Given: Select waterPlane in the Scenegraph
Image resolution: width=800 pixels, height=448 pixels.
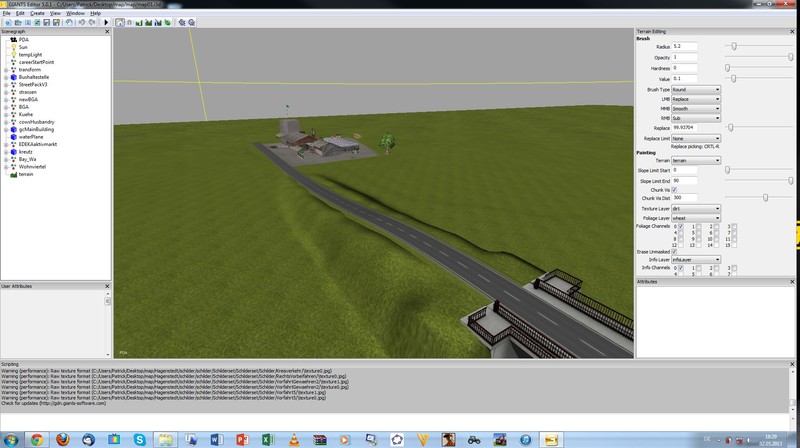Looking at the screenshot, I should (x=31, y=137).
